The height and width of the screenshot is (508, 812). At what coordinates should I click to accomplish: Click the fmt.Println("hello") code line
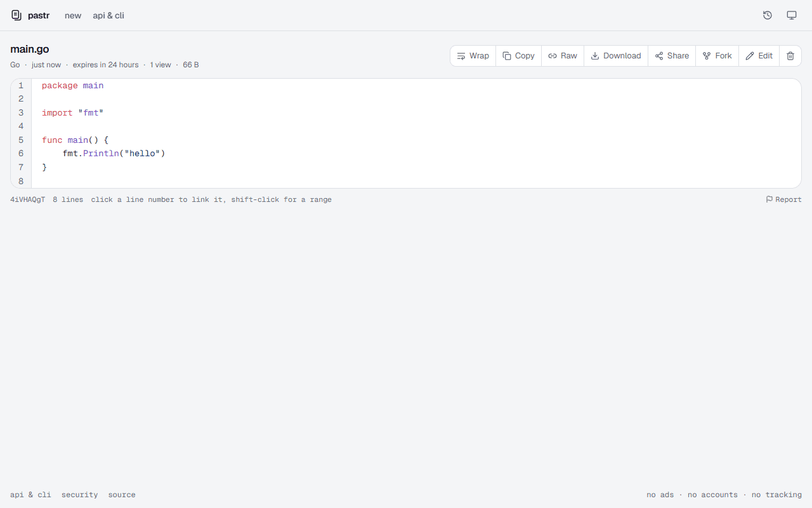point(114,154)
